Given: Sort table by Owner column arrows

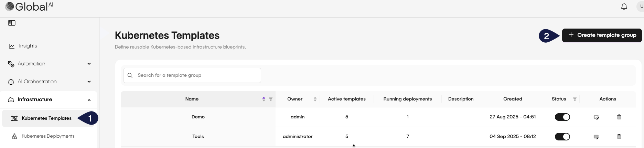Looking at the screenshot, I should point(315,99).
